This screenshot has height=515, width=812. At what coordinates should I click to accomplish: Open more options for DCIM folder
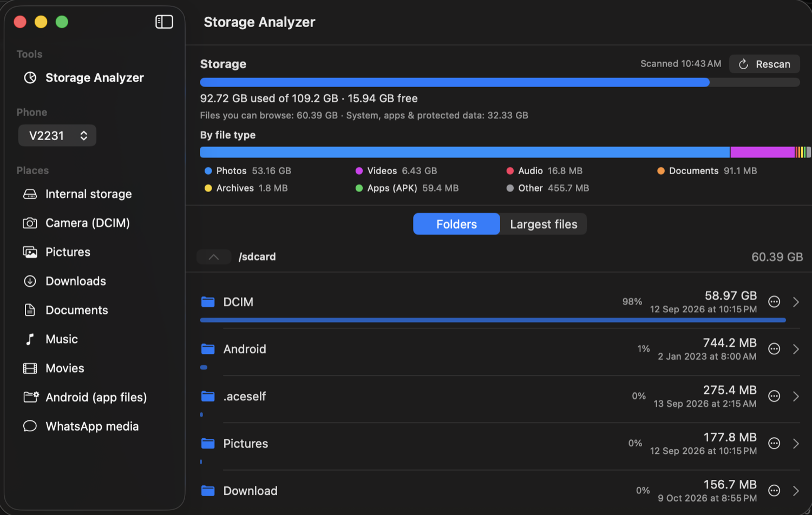click(x=775, y=302)
